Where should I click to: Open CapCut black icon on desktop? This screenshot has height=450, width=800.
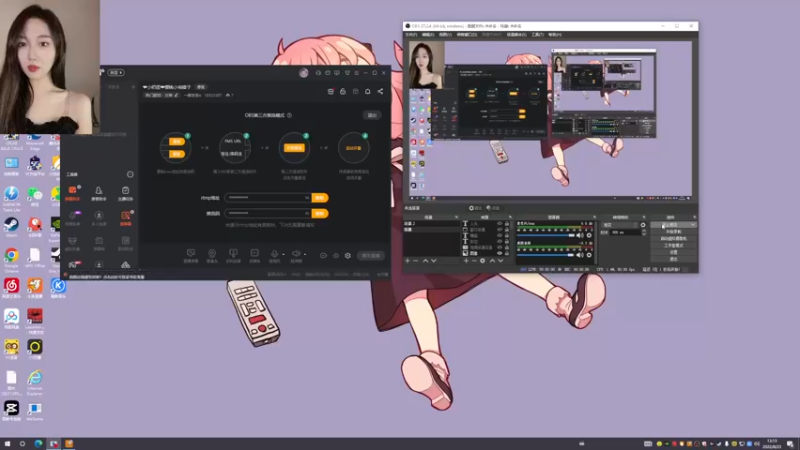(11, 408)
